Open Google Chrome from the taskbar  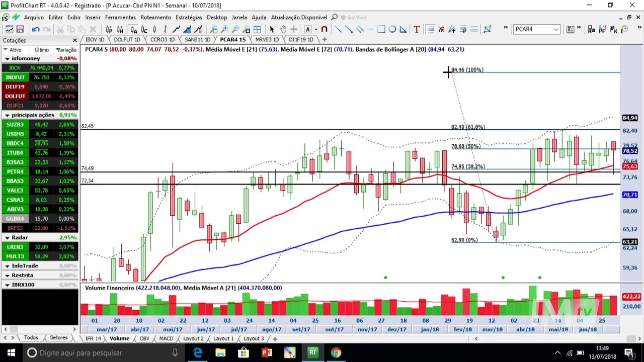click(x=336, y=353)
